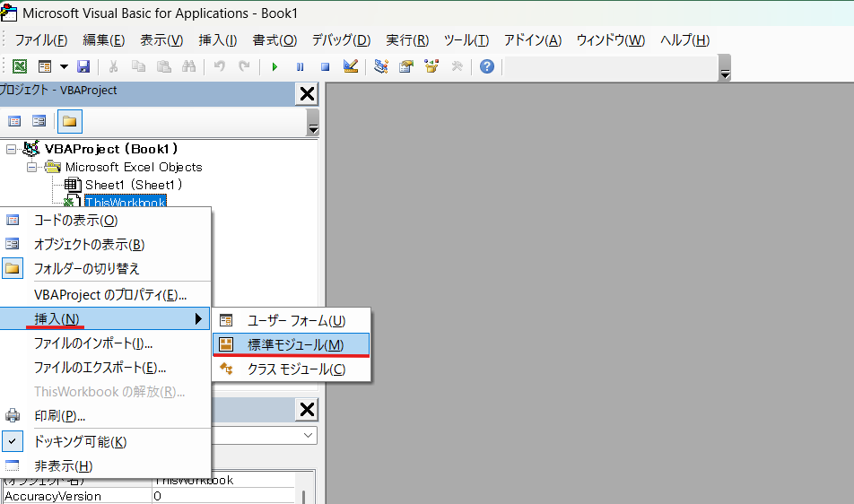This screenshot has width=854, height=504.
Task: Save the workbook with the floppy disk icon
Action: click(x=83, y=66)
